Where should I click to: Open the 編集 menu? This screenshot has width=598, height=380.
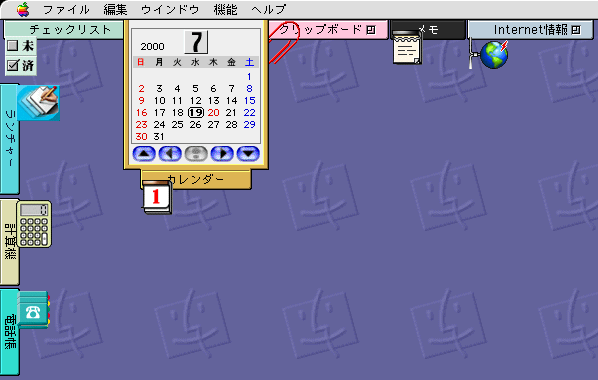click(x=115, y=10)
